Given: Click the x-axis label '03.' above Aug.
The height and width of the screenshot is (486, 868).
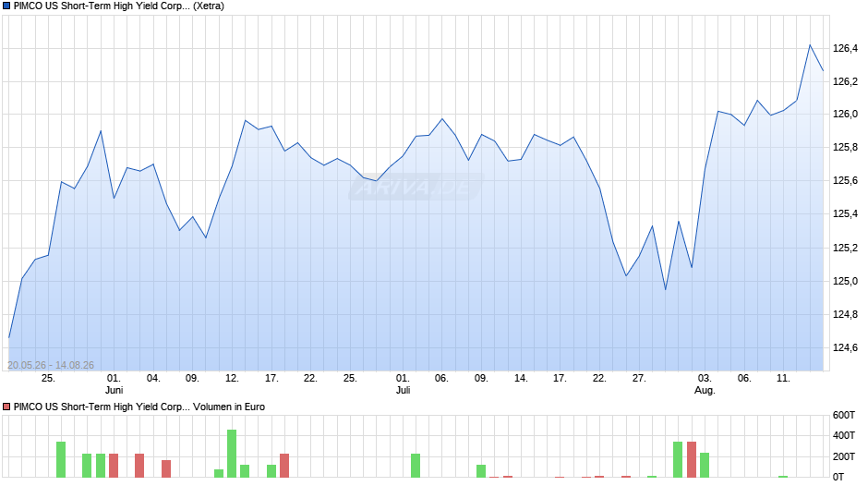Looking at the screenshot, I should (x=705, y=379).
